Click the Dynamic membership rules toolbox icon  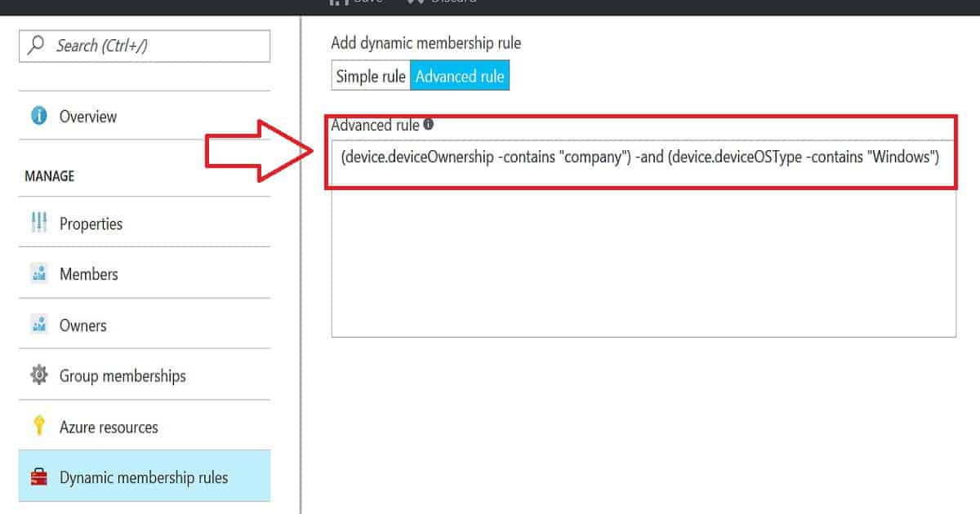coord(38,478)
